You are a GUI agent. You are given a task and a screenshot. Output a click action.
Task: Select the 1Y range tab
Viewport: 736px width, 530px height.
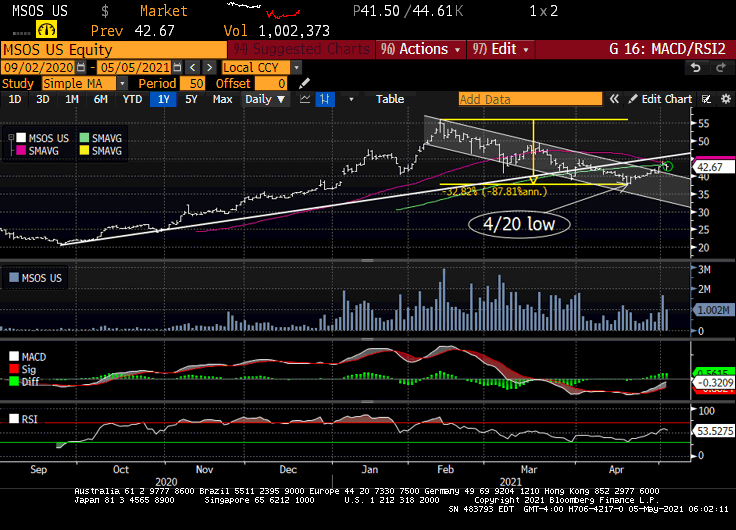163,99
